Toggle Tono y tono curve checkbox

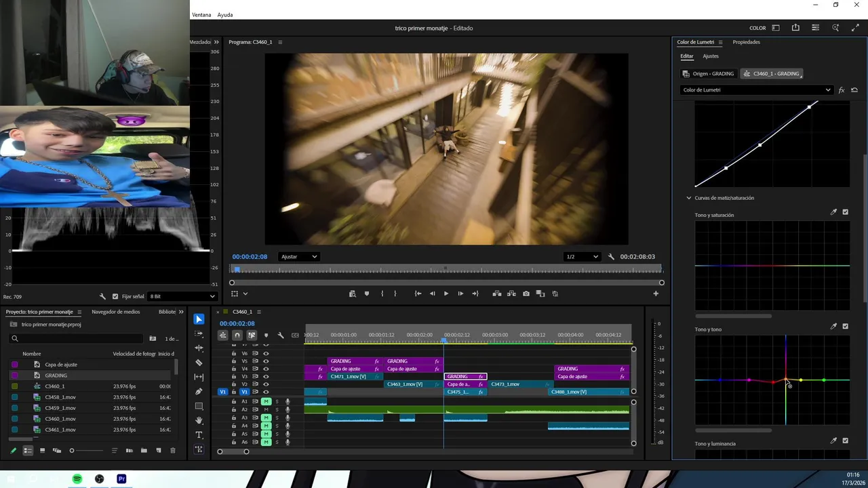(845, 326)
